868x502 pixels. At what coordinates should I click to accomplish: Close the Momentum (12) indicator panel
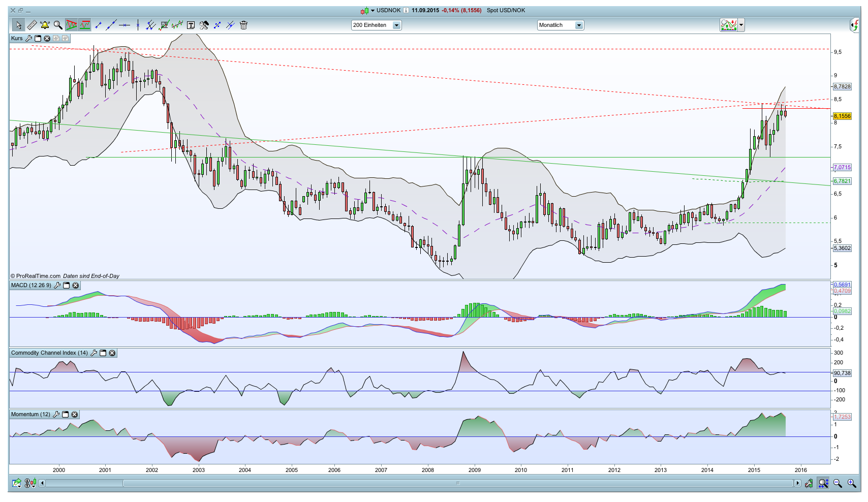[x=75, y=415]
